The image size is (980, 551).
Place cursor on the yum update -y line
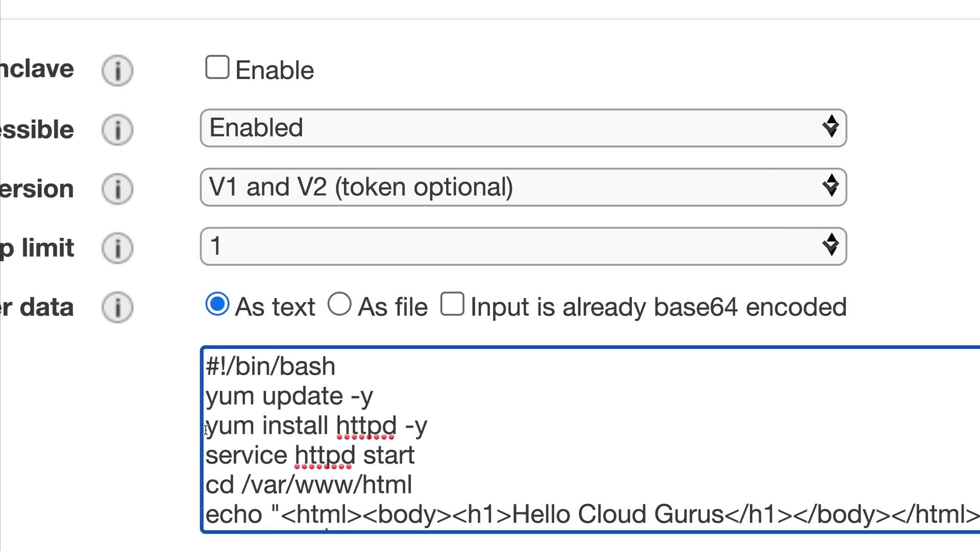289,396
